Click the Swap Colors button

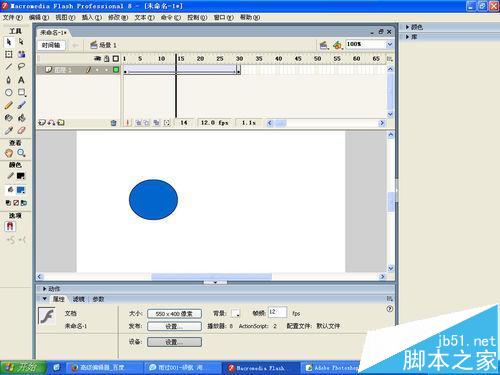(x=24, y=203)
